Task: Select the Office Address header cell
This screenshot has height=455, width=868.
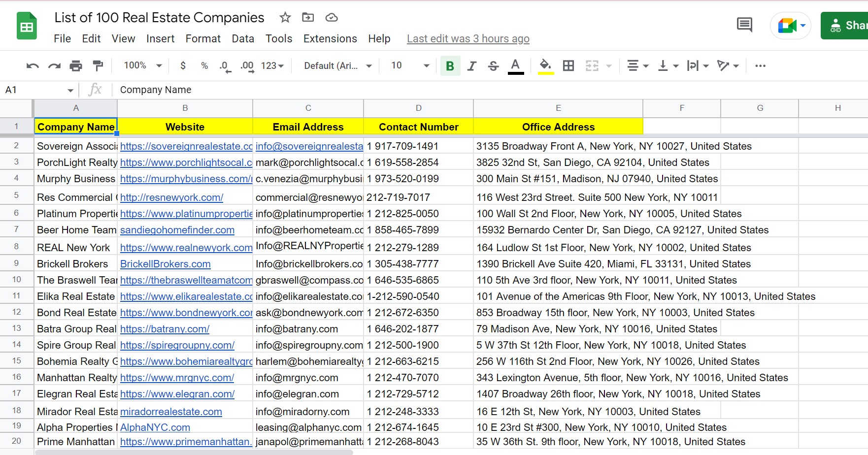Action: (558, 127)
